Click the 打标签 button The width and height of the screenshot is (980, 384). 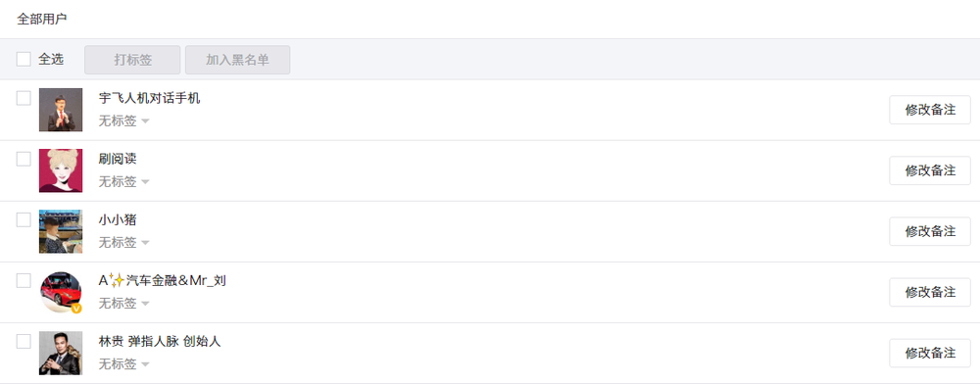coord(132,60)
